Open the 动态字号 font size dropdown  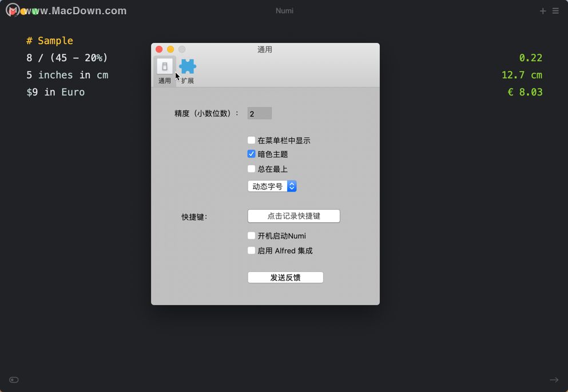click(x=272, y=186)
